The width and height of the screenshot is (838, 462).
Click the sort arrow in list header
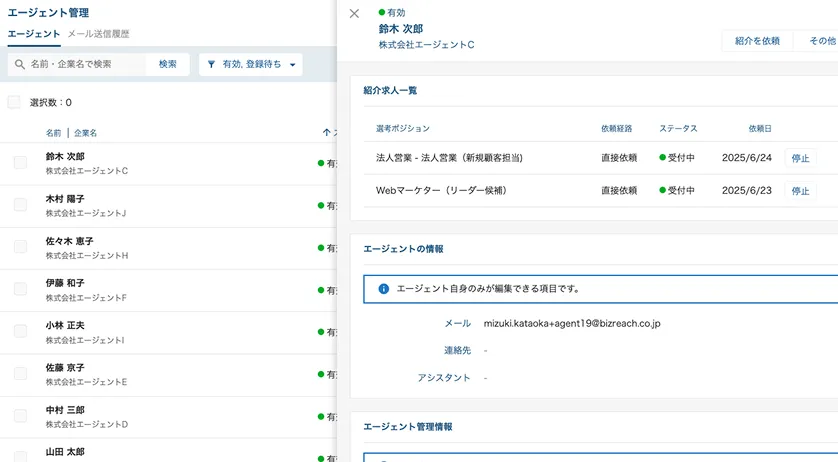point(326,132)
